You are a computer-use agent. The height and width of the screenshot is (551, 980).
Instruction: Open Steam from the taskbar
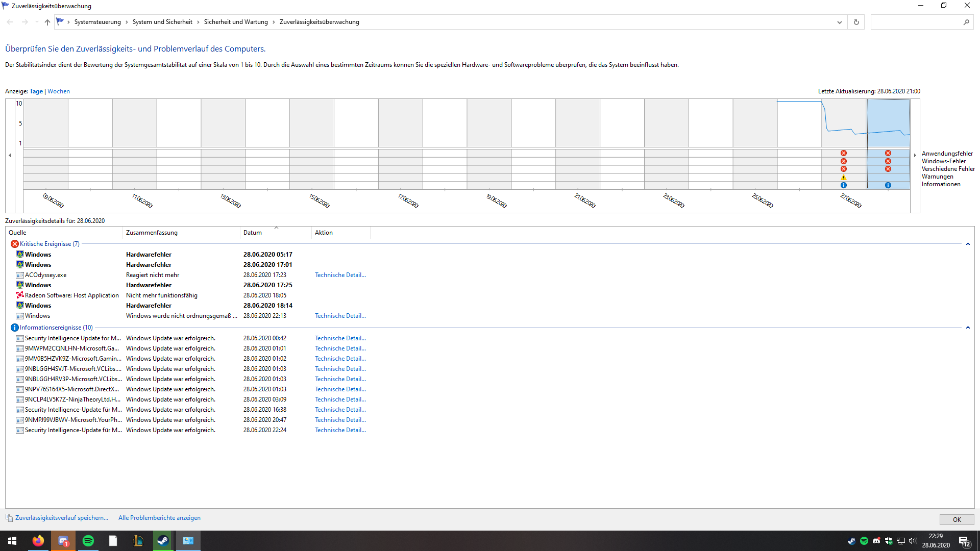pos(163,541)
